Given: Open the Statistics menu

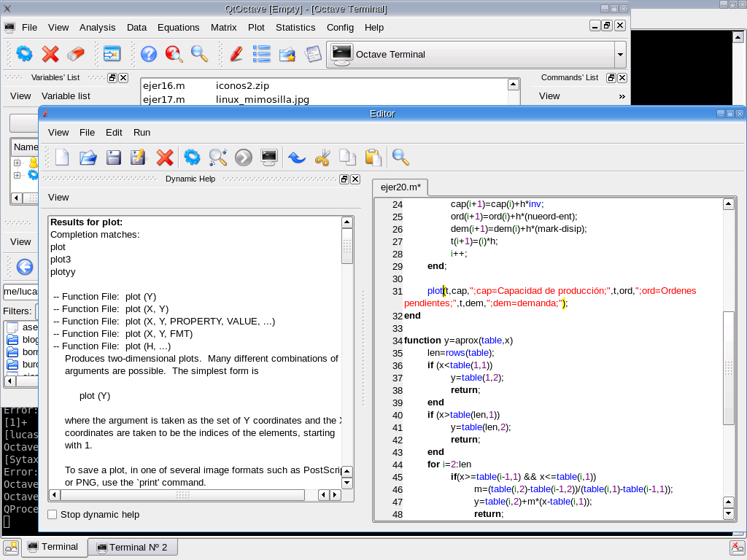Looking at the screenshot, I should tap(295, 27).
